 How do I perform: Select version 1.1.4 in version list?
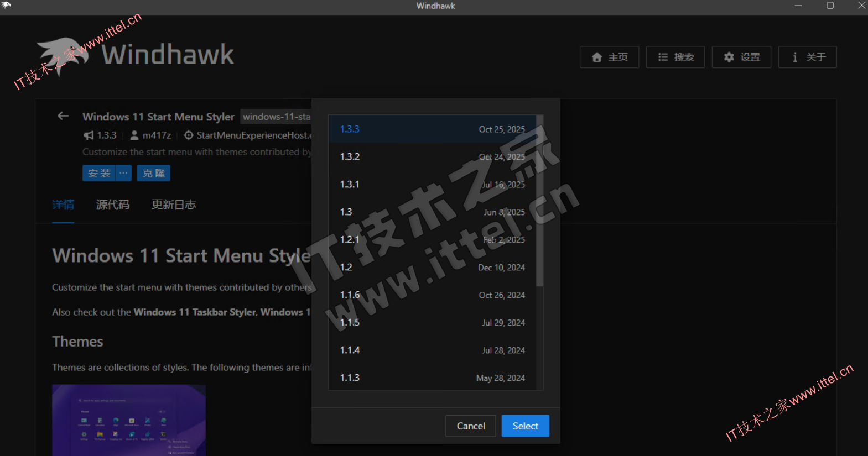pos(432,350)
